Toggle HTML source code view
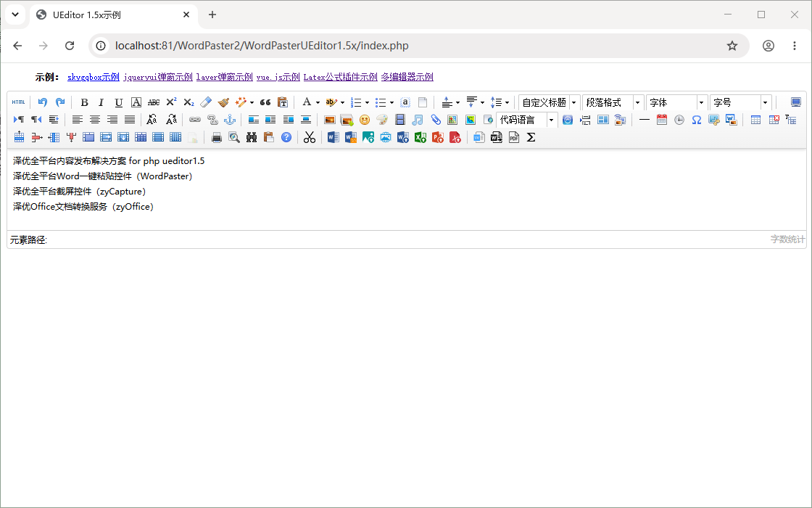The width and height of the screenshot is (812, 508). pyautogui.click(x=19, y=102)
